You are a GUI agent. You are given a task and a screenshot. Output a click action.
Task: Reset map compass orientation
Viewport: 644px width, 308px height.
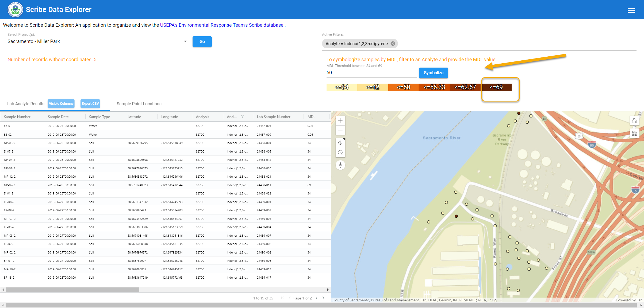340,165
